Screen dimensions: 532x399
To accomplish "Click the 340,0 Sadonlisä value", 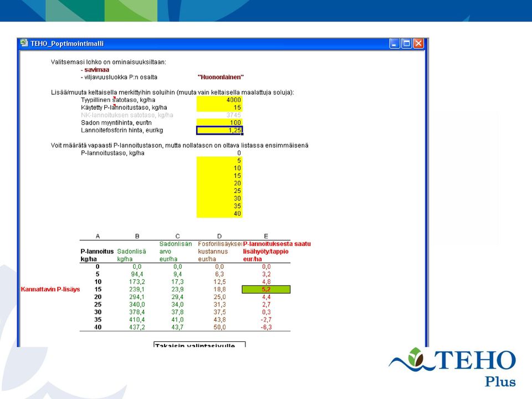I will pos(137,305).
